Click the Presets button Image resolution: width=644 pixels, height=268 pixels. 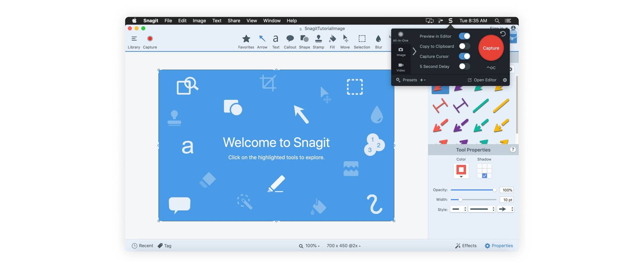coord(406,80)
